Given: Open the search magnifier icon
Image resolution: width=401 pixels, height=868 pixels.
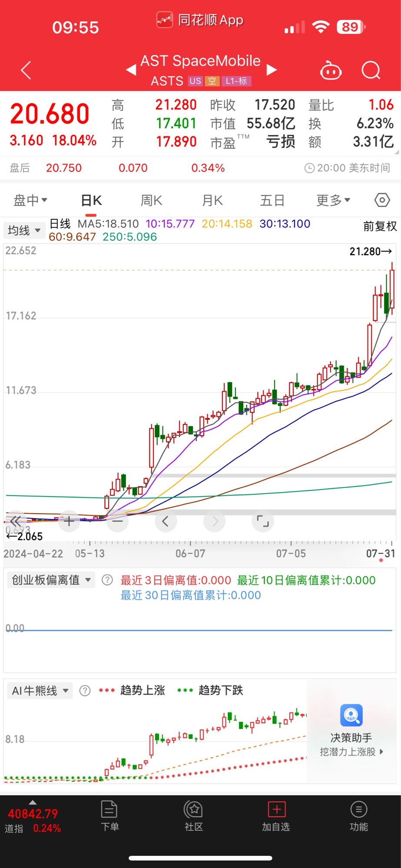Looking at the screenshot, I should point(371,70).
